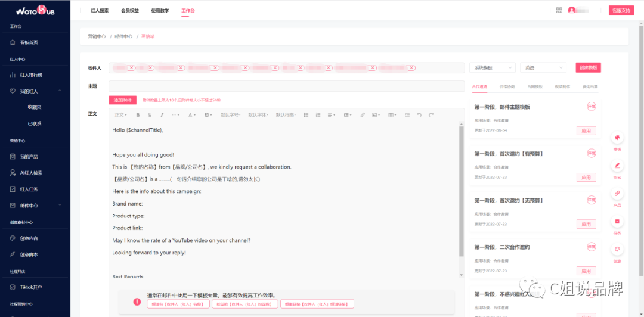Viewport: 644px width, 317px height.
Task: Open the text background color dropdown
Action: pyautogui.click(x=208, y=115)
